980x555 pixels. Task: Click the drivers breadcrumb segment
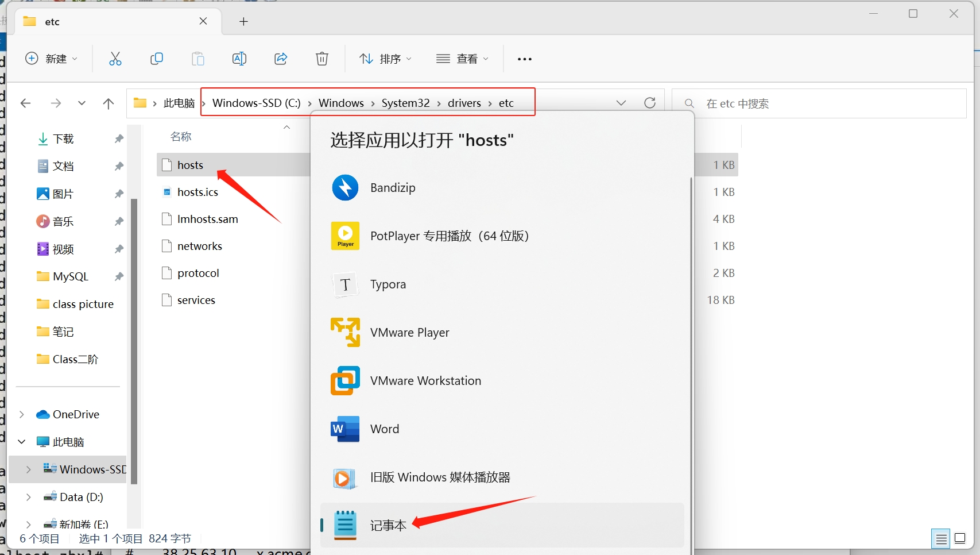click(464, 103)
